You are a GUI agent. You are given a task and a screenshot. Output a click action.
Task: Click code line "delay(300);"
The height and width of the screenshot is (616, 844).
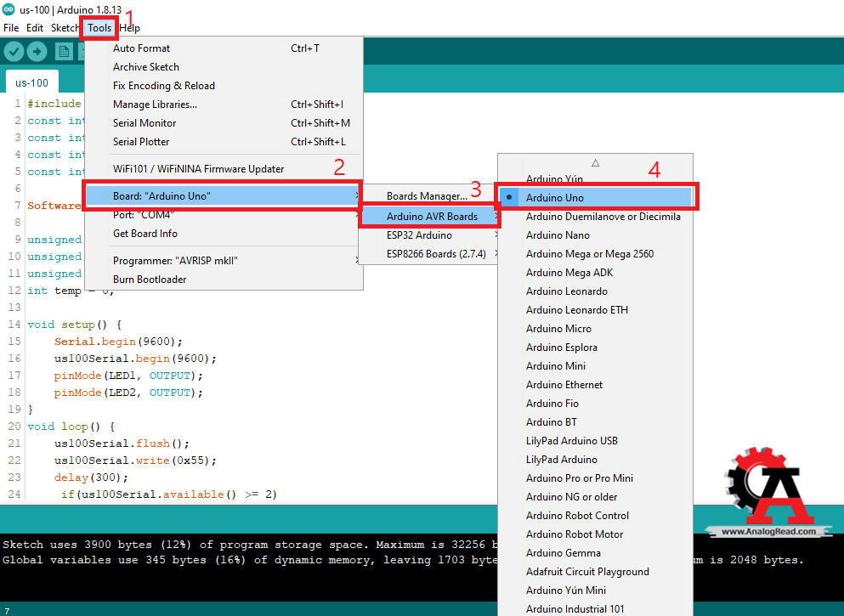[x=92, y=478]
